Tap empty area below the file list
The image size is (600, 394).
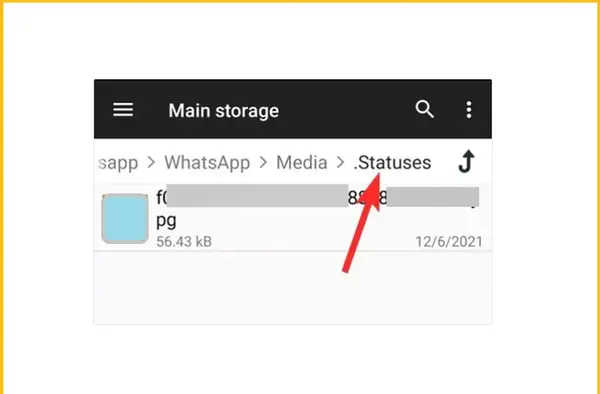coord(293,288)
